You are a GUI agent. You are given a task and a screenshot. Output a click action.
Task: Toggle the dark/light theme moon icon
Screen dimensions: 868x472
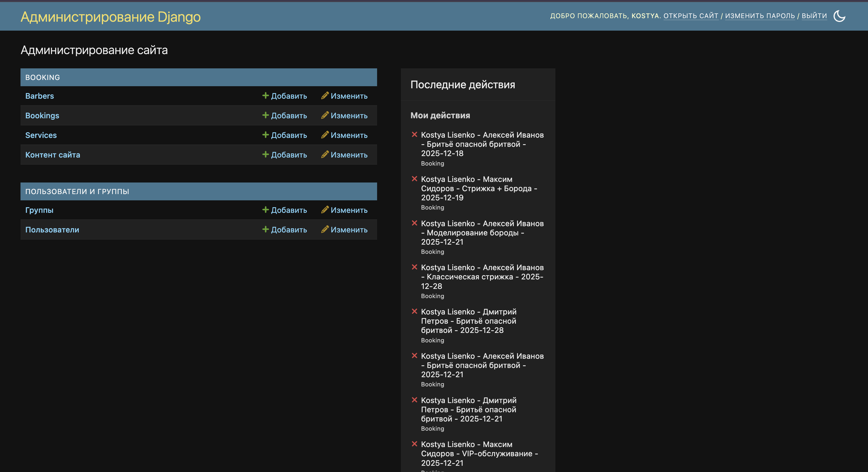coord(839,16)
